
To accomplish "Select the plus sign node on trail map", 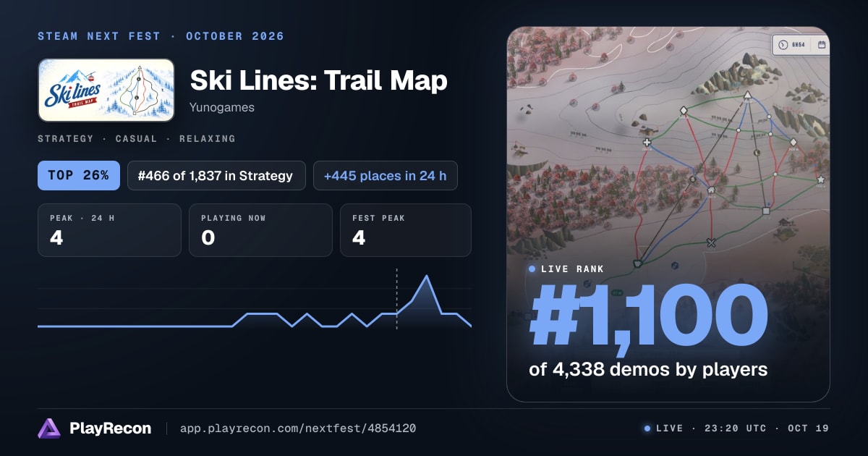I will click(647, 142).
